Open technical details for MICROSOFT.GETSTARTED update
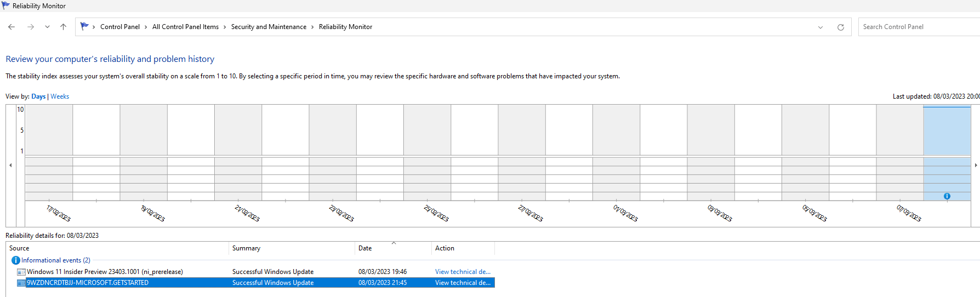The height and width of the screenshot is (297, 980). click(x=463, y=283)
